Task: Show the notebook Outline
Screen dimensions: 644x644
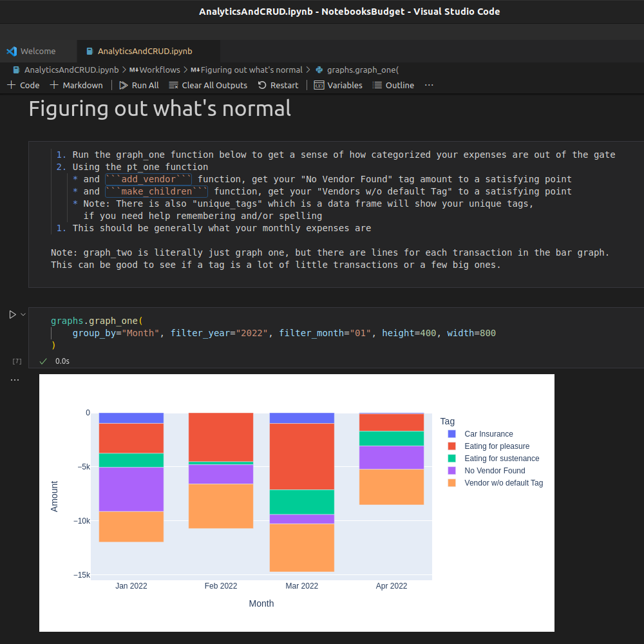Action: click(393, 86)
